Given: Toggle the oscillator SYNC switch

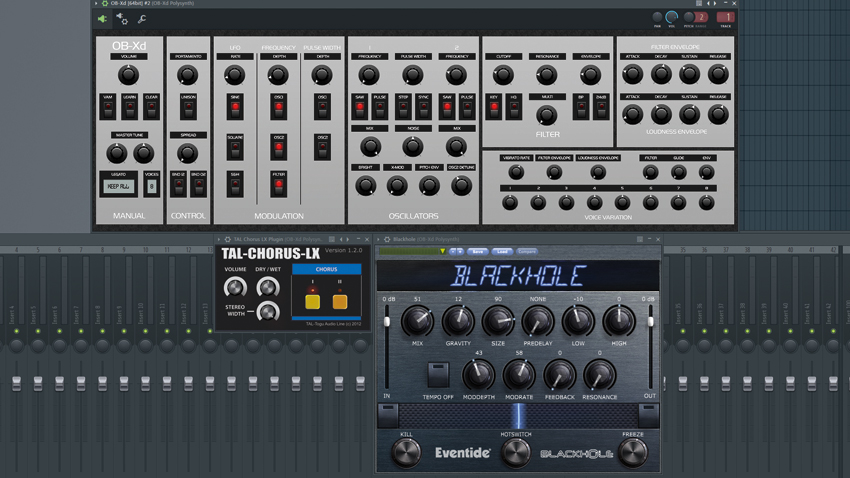Looking at the screenshot, I should pos(423,107).
